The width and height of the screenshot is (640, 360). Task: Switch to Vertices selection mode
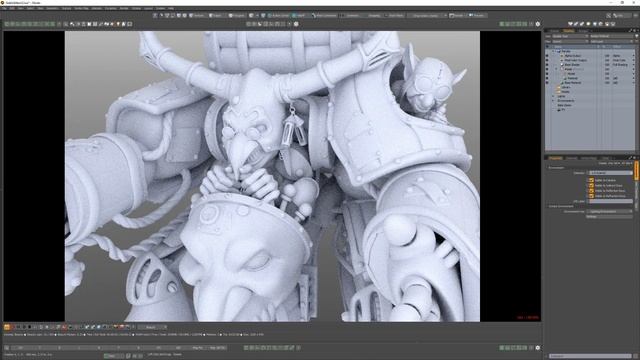click(x=198, y=16)
